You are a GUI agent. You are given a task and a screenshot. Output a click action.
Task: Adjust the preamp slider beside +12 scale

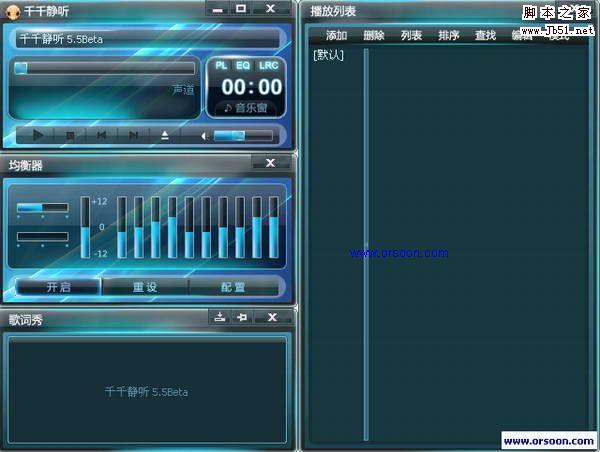click(85, 227)
